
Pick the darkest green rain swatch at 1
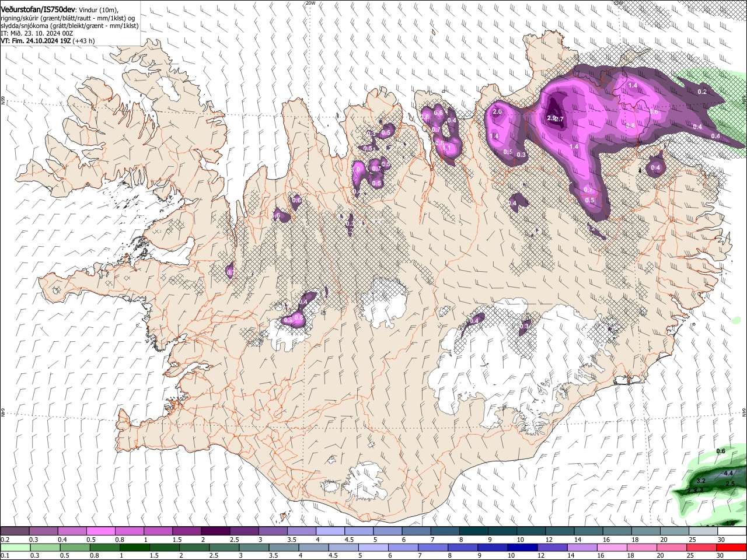[x=134, y=548]
